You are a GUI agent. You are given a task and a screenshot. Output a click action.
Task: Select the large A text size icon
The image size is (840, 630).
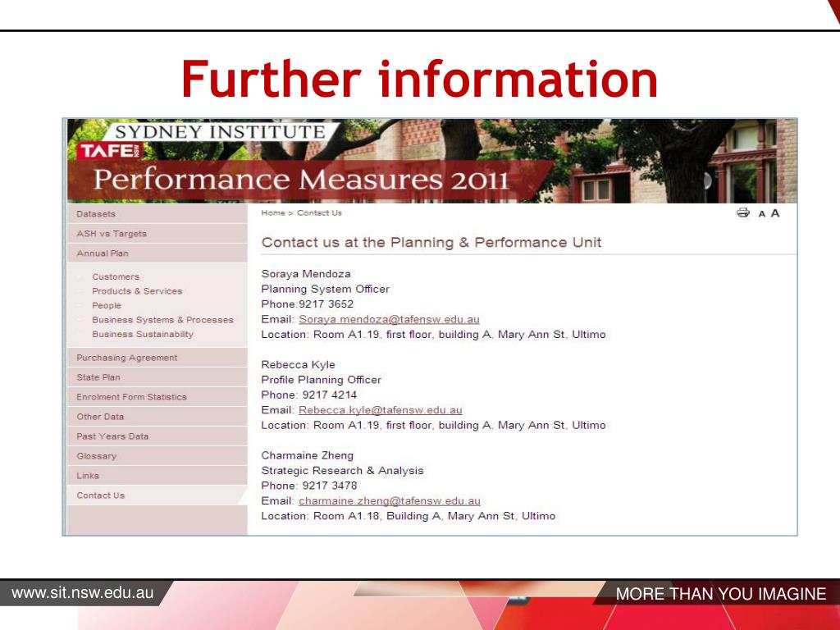pos(774,213)
